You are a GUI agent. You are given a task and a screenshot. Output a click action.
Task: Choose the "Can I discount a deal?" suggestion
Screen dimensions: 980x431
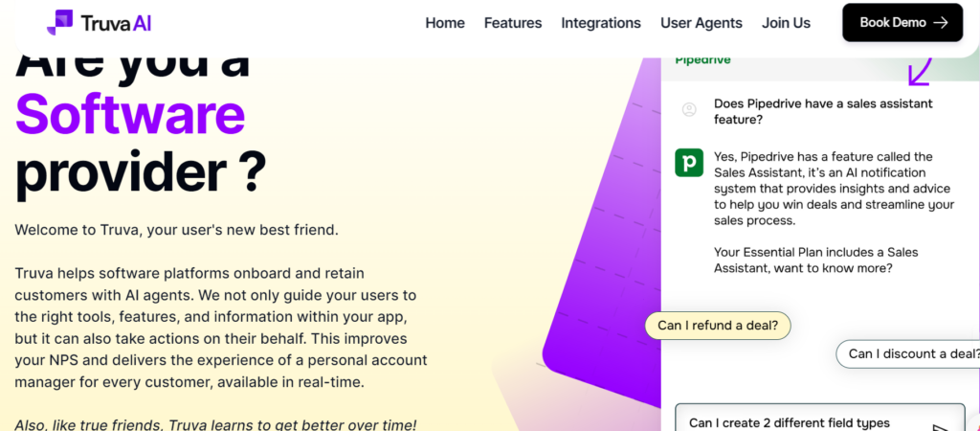(x=912, y=353)
